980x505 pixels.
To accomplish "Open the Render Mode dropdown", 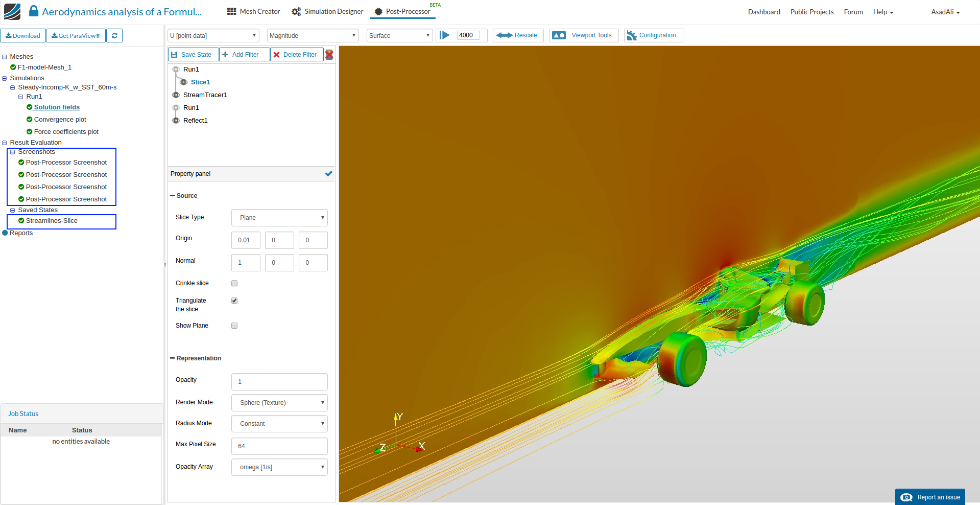I will coord(279,403).
